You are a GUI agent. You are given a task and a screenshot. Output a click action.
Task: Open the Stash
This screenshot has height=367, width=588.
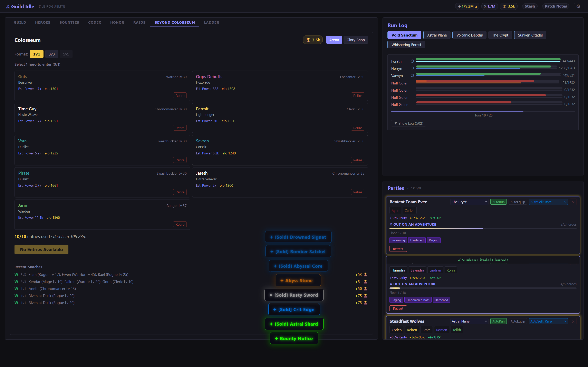[529, 6]
